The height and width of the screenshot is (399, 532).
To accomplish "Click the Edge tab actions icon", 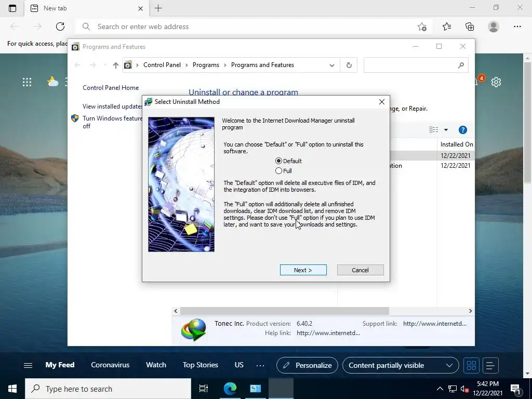I will (x=12, y=8).
